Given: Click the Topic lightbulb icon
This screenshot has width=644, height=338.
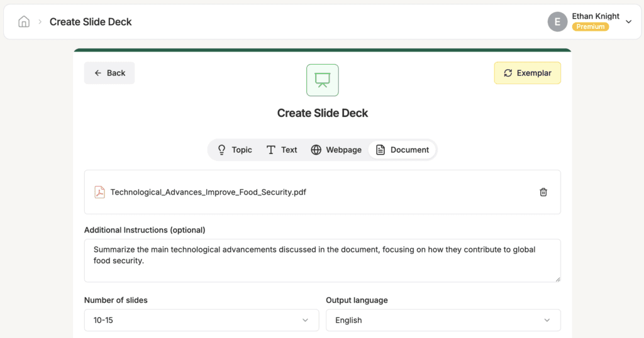Looking at the screenshot, I should pos(222,150).
